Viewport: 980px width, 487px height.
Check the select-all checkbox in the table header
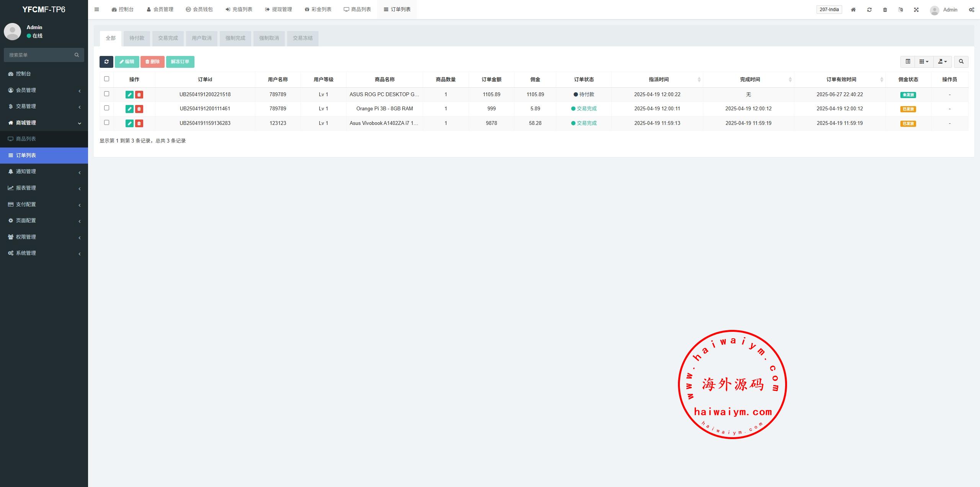tap(106, 79)
